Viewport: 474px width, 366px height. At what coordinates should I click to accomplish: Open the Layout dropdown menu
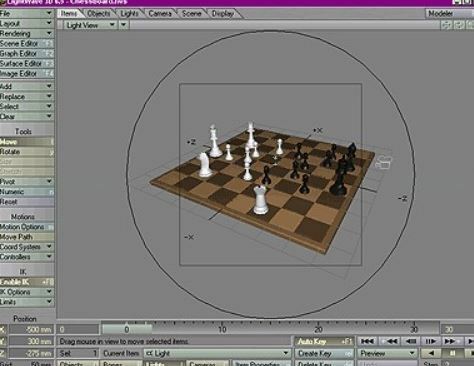(x=27, y=23)
